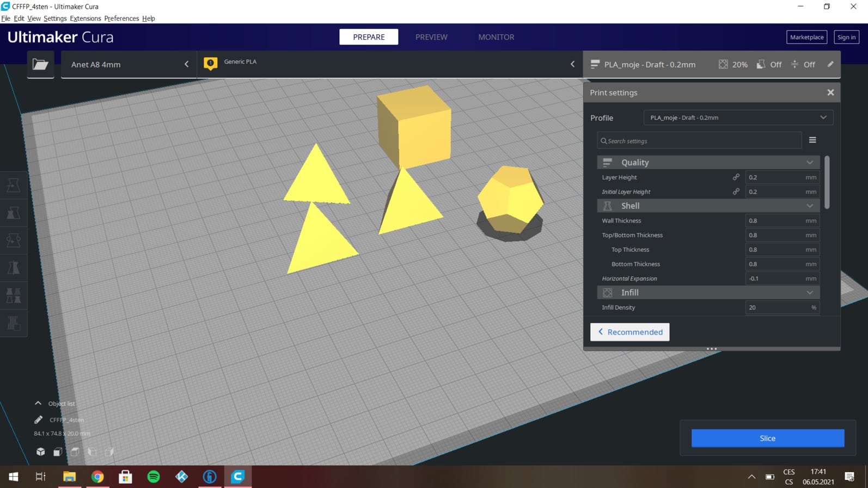868x488 pixels.
Task: Show hidden system tray icons
Action: coord(751,477)
